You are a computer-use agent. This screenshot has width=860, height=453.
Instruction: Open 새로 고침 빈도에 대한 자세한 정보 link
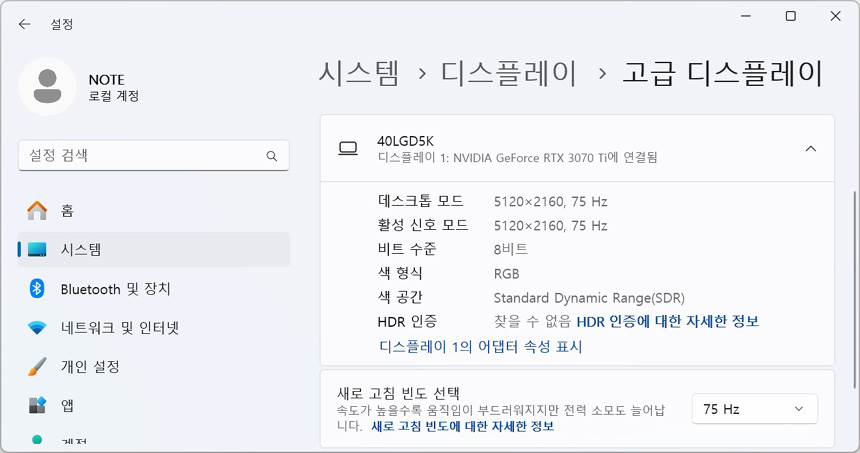point(462,426)
